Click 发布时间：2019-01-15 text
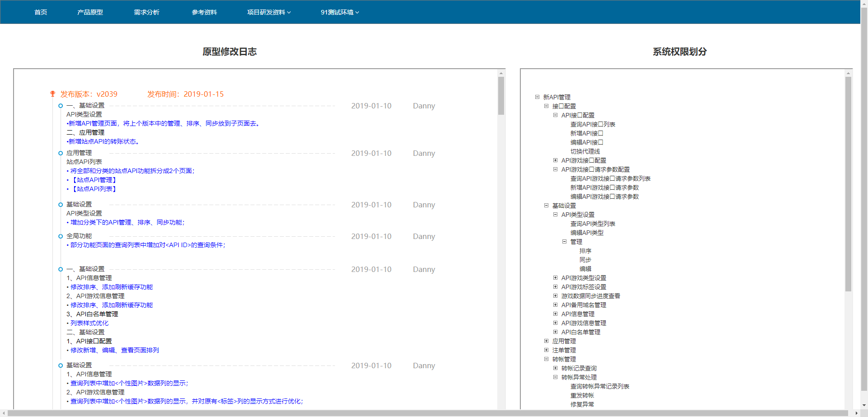The height and width of the screenshot is (417, 868). pyautogui.click(x=185, y=94)
